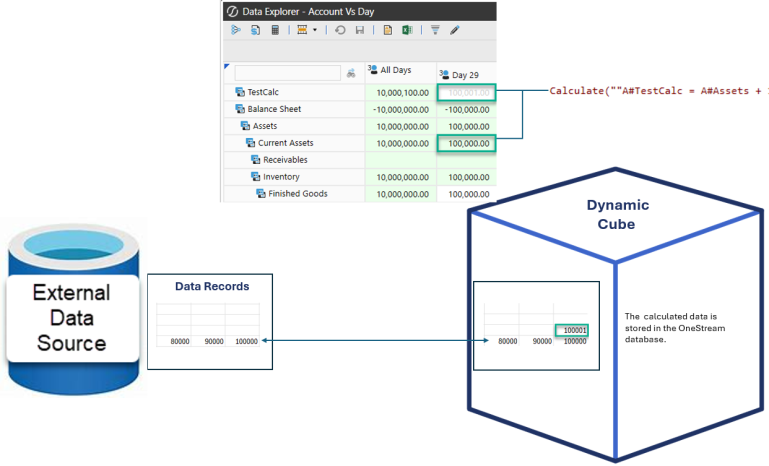Open the calculator toolbar icon

275,31
